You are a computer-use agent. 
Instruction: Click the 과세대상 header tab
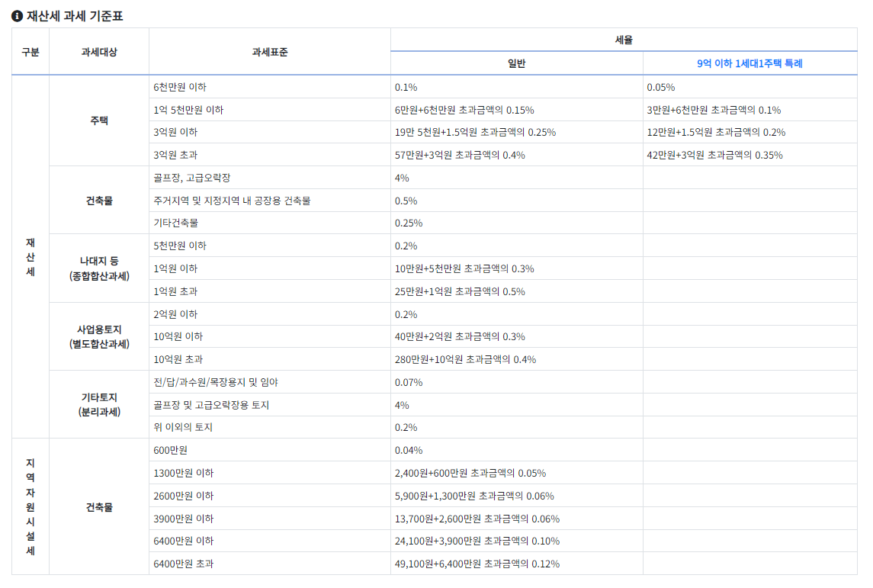99,51
